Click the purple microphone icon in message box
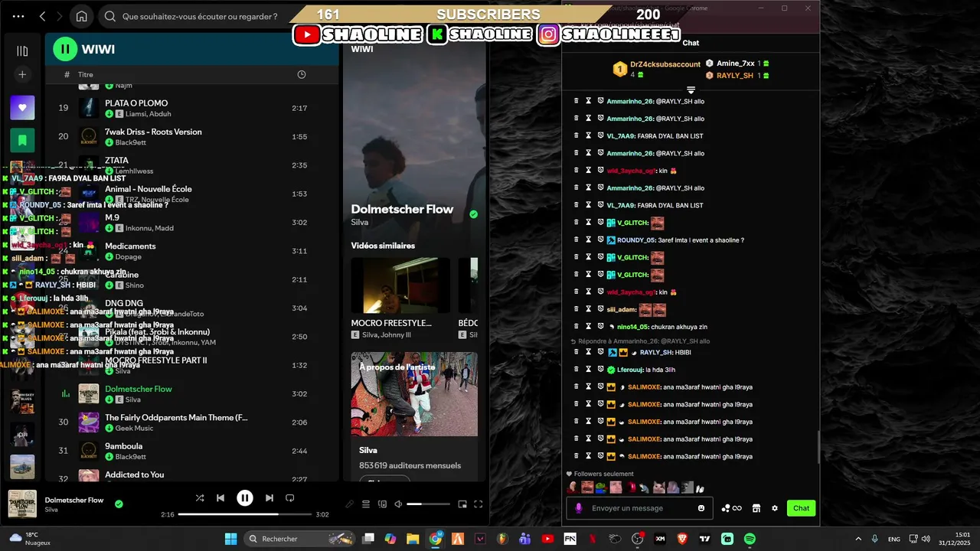980x551 pixels. tap(579, 508)
